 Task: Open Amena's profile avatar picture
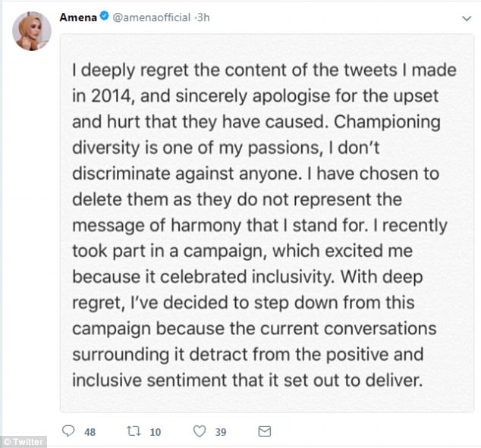click(31, 30)
